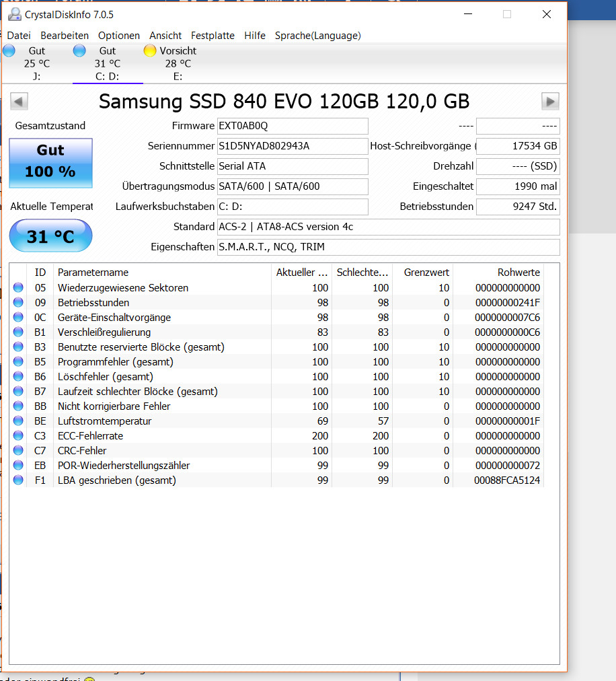Open the Ansicht menu
This screenshot has width=616, height=681.
165,36
